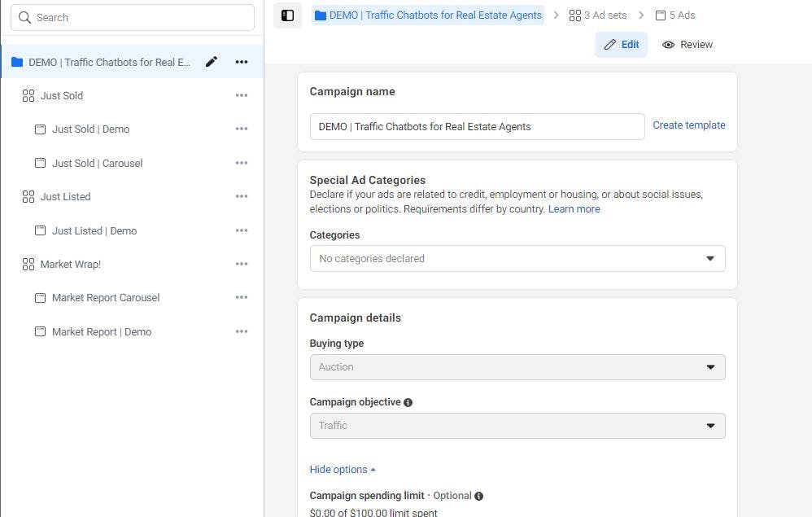The image size is (812, 517).
Task: Open the Buying type Auction dropdown
Action: (x=517, y=367)
